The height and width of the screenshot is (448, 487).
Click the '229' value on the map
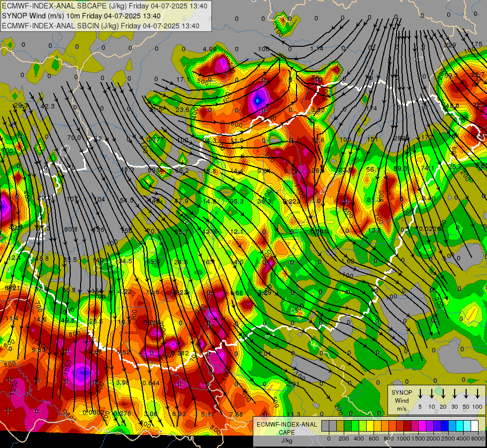(450, 45)
